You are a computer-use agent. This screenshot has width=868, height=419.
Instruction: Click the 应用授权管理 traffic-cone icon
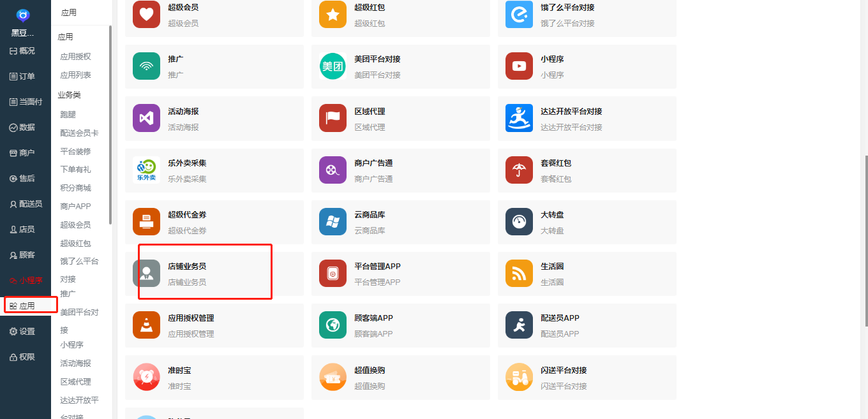(x=146, y=325)
